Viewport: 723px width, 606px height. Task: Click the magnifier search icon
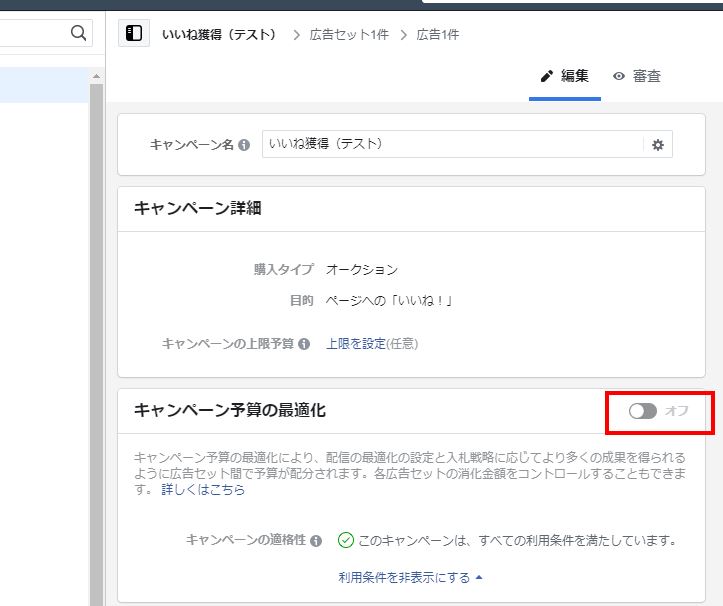pos(80,33)
